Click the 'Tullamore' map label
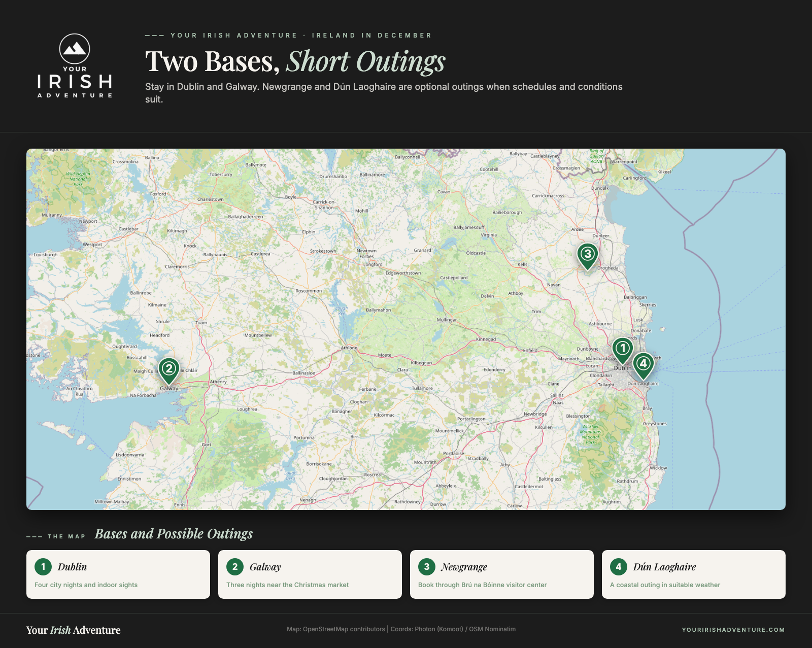Screen dimensions: 812x648 click(x=422, y=388)
